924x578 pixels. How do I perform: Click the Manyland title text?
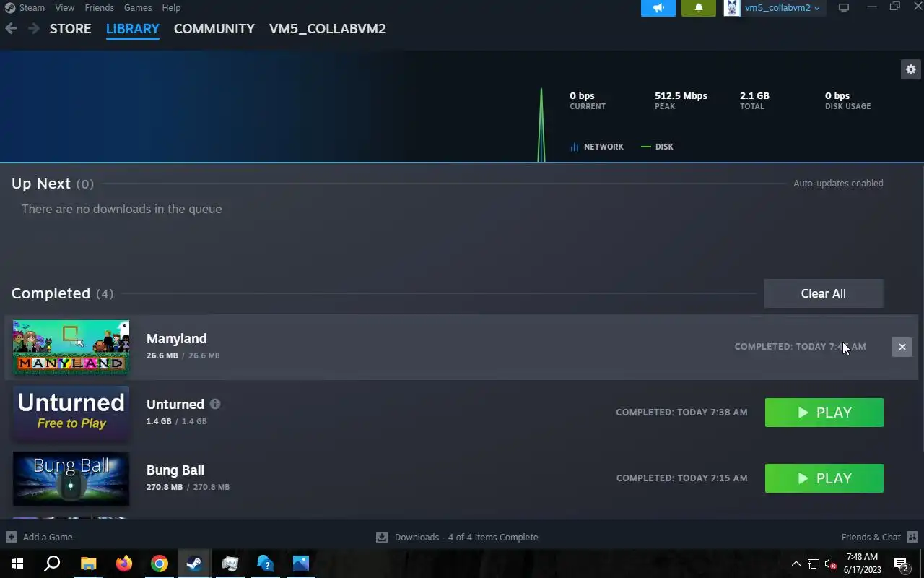point(176,338)
